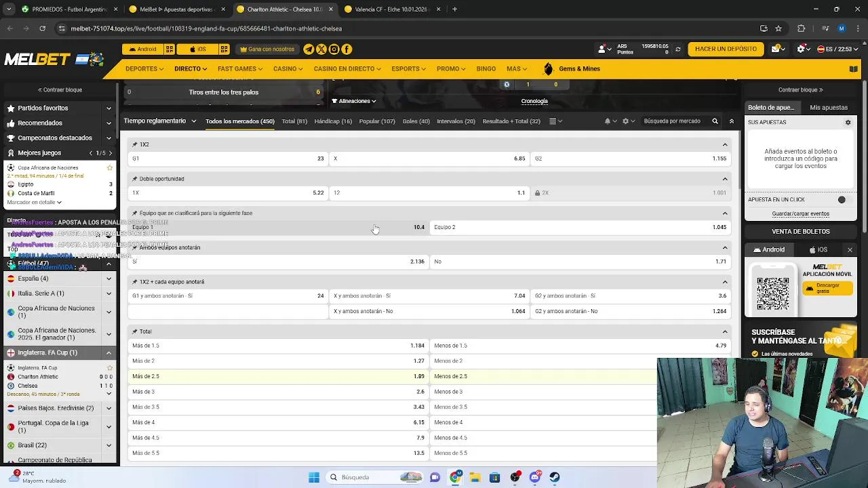Favorite the Copa Africana de Naciones match
The image size is (868, 488).
110,167
